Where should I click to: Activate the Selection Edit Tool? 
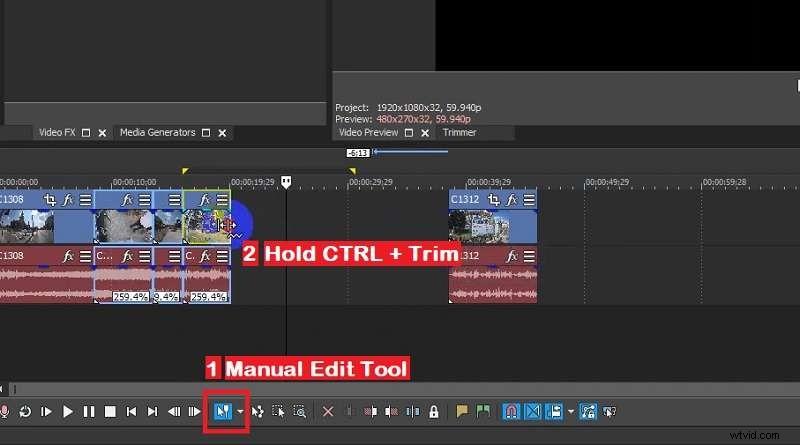coord(278,411)
